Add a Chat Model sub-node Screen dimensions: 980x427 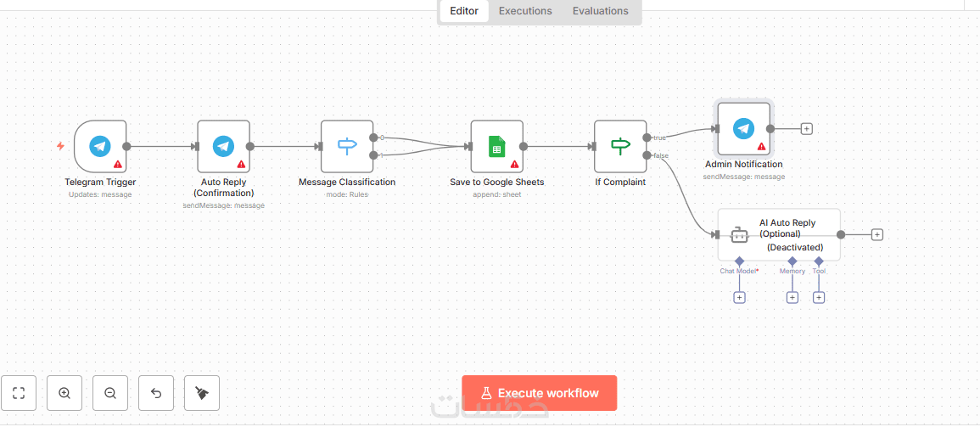click(x=739, y=298)
